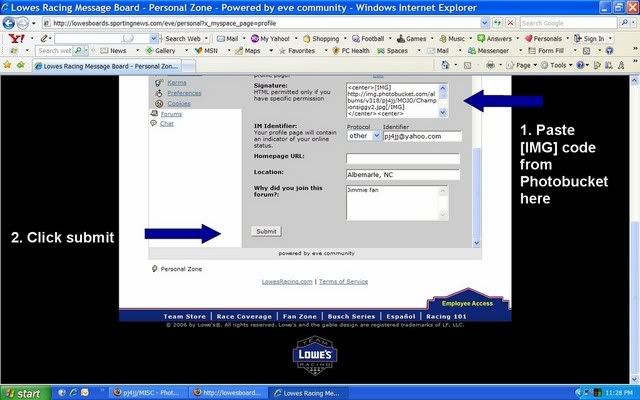Click the Add to Favorites icon
The height and width of the screenshot is (400, 640).
(20, 65)
